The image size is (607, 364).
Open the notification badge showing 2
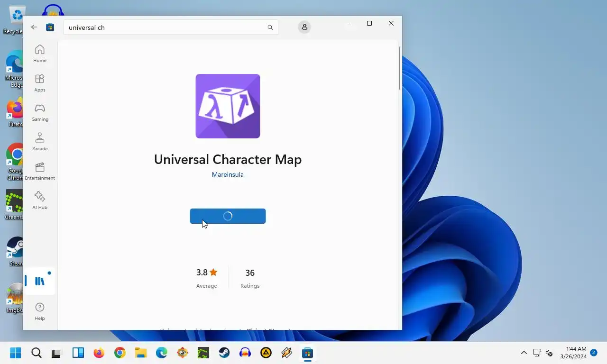tap(593, 353)
